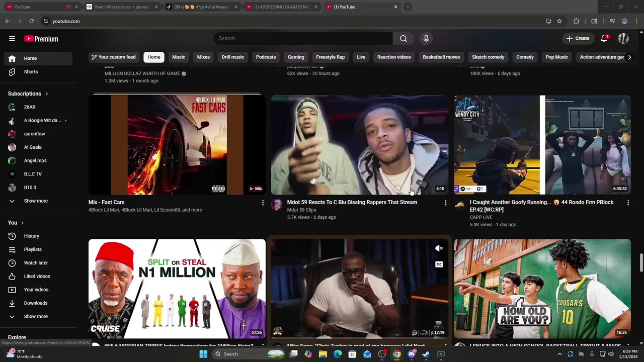Open the Split or Steal N1 Million thumbnail

pyautogui.click(x=177, y=289)
